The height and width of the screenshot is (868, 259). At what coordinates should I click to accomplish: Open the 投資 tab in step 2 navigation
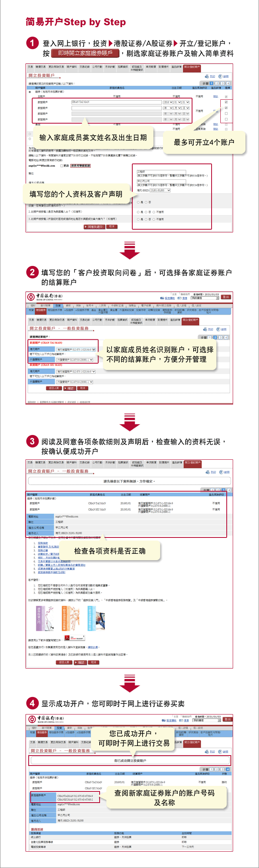click(58, 305)
